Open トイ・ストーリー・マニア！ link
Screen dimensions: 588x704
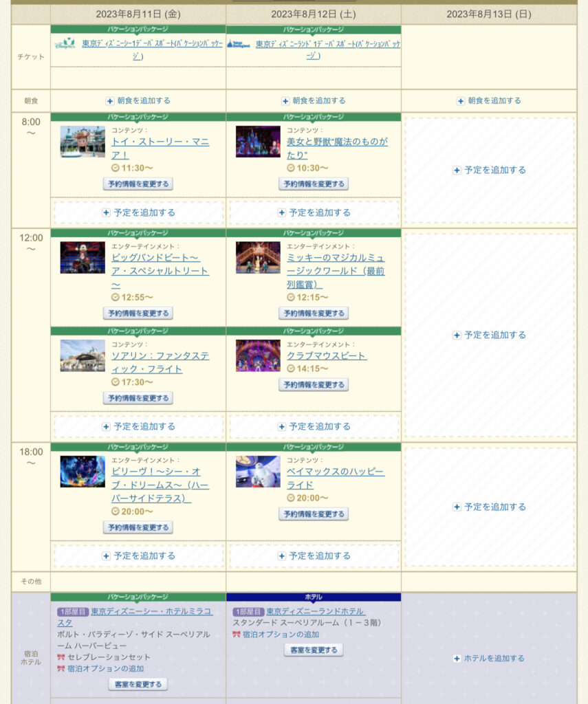tap(160, 148)
